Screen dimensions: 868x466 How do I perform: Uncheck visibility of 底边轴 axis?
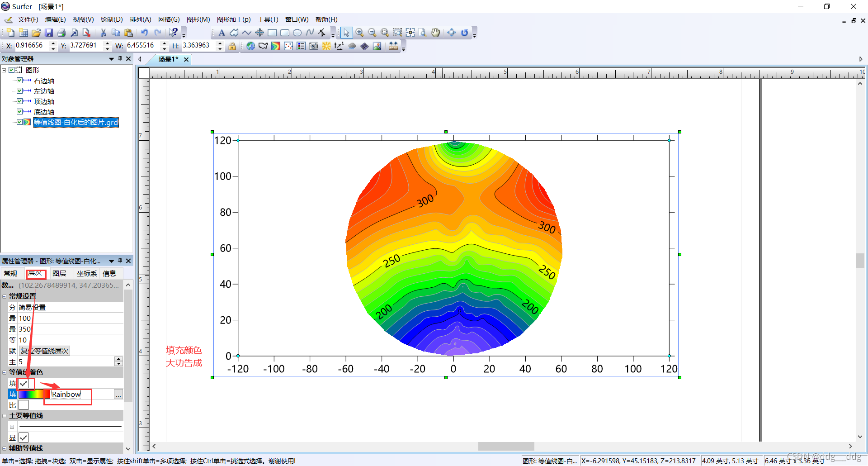20,112
